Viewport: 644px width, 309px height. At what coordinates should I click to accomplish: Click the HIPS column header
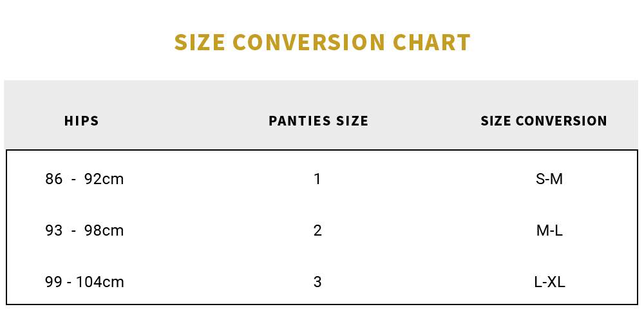pos(82,121)
